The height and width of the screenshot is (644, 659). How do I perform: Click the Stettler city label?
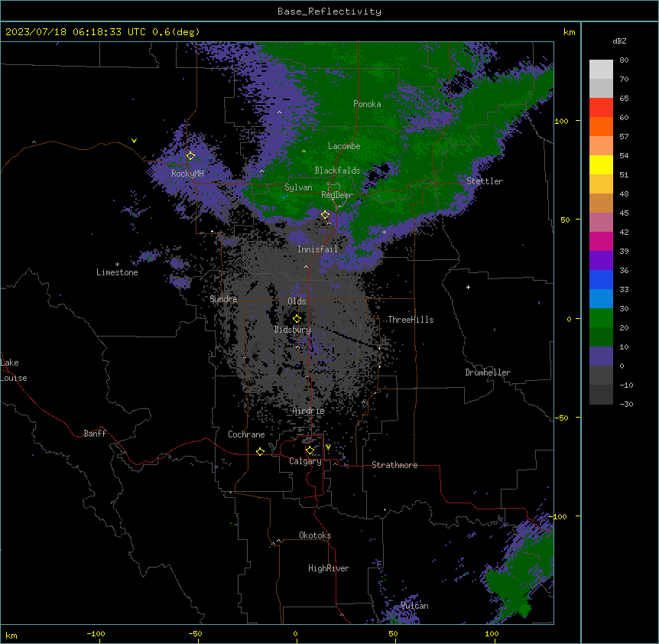(x=485, y=181)
